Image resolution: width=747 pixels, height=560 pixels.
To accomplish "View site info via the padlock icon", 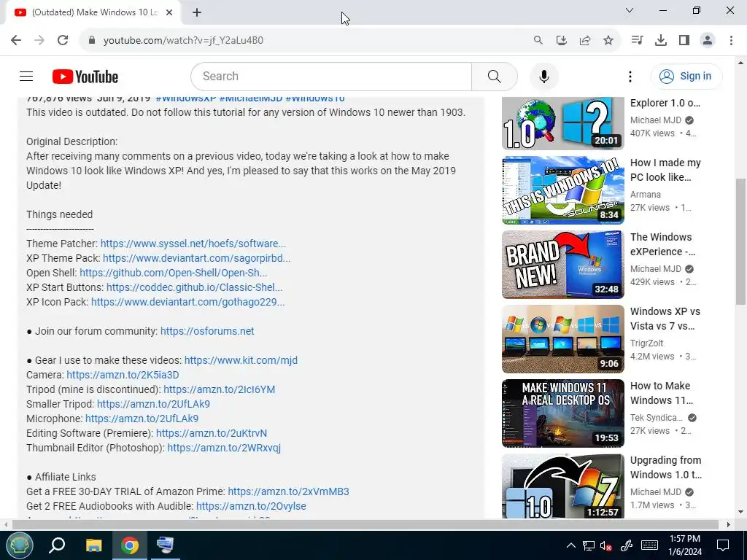I will tap(92, 40).
